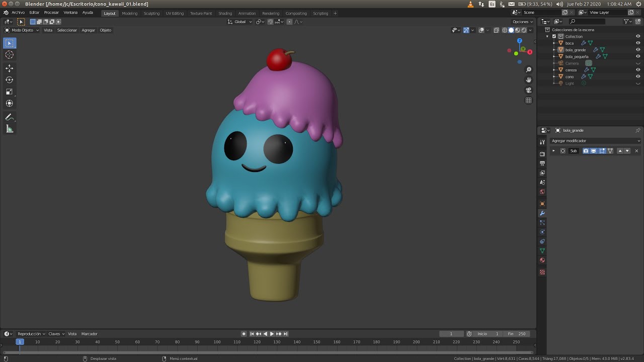Open the shading options dropdown arrow
The image size is (644, 362).
[530, 30]
